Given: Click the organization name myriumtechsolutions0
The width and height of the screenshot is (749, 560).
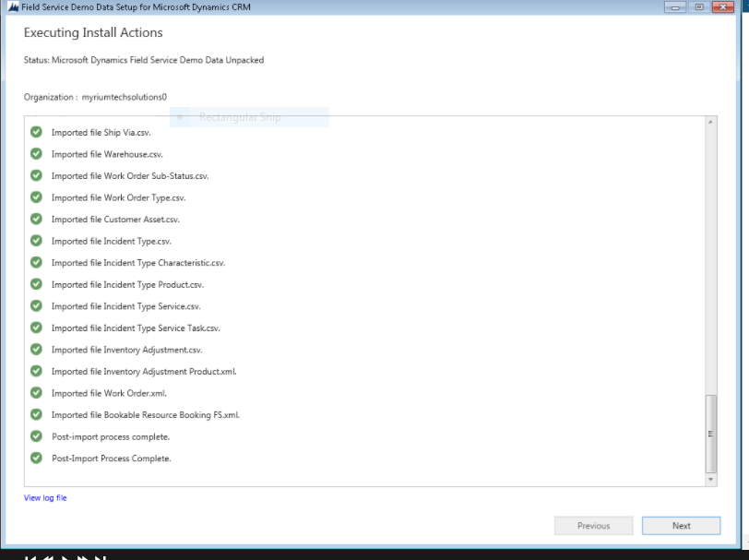Looking at the screenshot, I should click(125, 97).
